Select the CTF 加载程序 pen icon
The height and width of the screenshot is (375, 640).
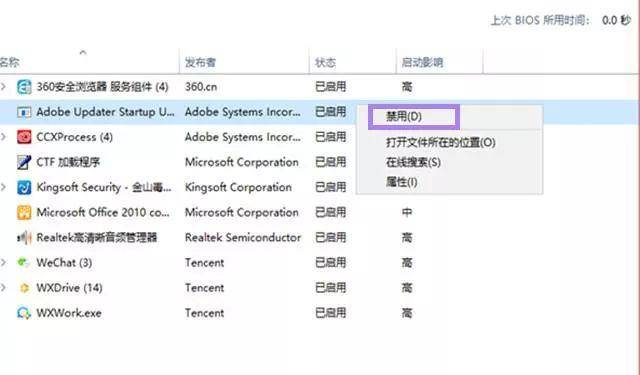tap(24, 162)
